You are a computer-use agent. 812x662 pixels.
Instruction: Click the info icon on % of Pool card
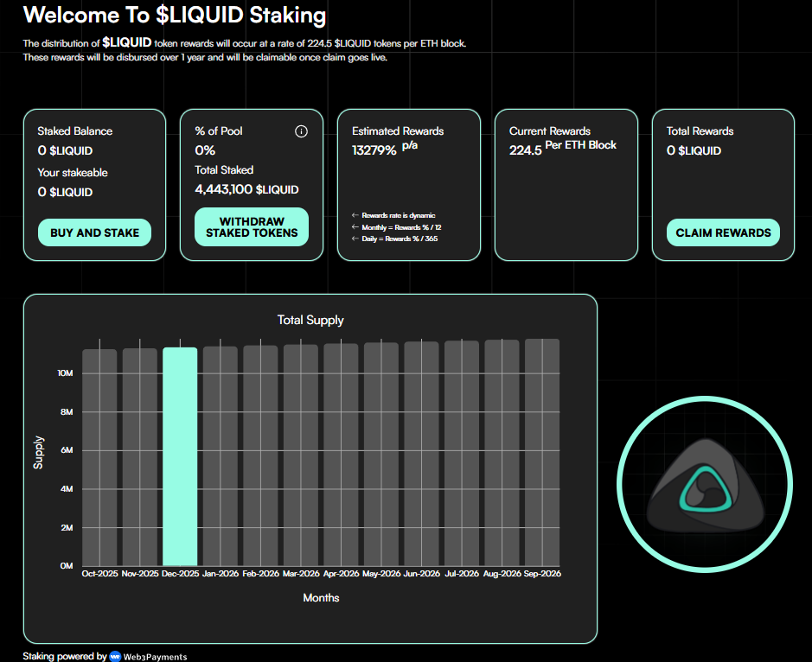point(301,130)
